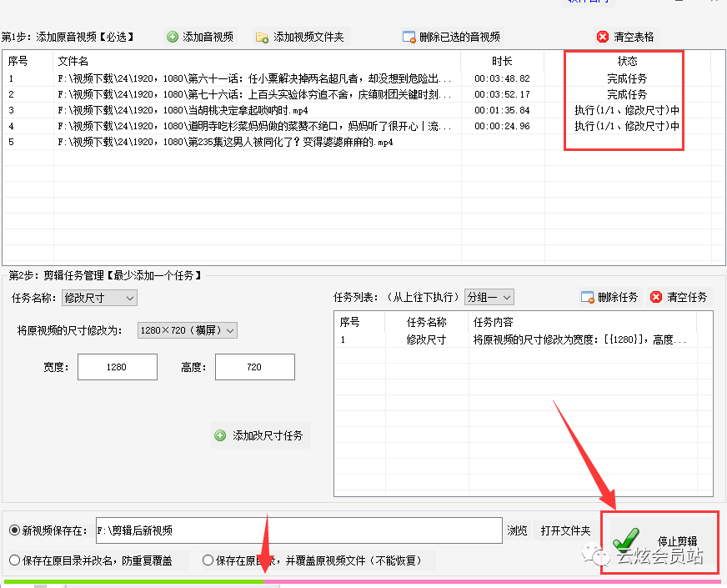This screenshot has width=727, height=588.
Task: Click the green plus icon for 添加音视频
Action: click(x=173, y=37)
